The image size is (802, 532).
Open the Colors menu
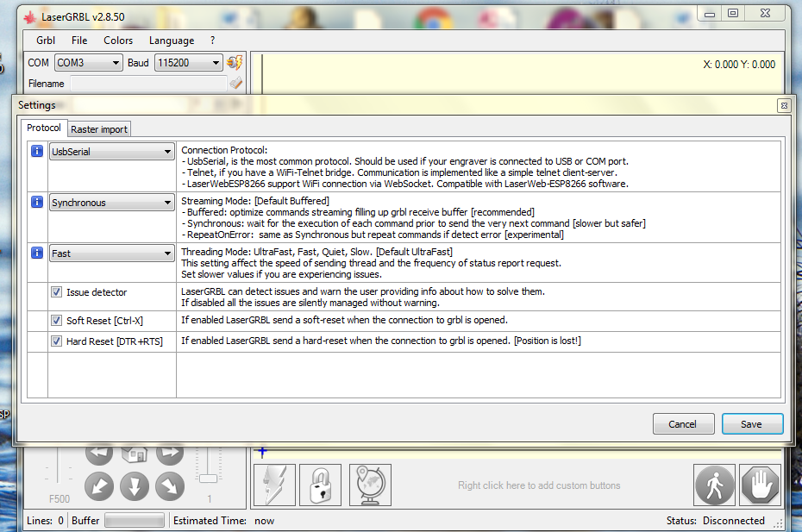pos(118,41)
